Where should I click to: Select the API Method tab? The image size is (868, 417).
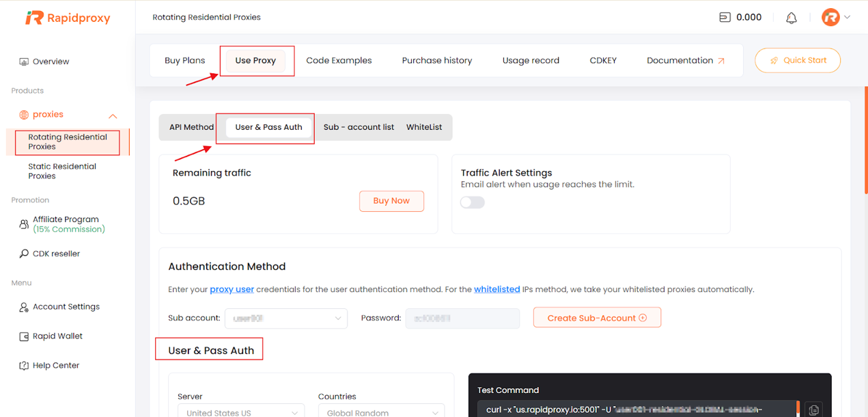191,127
